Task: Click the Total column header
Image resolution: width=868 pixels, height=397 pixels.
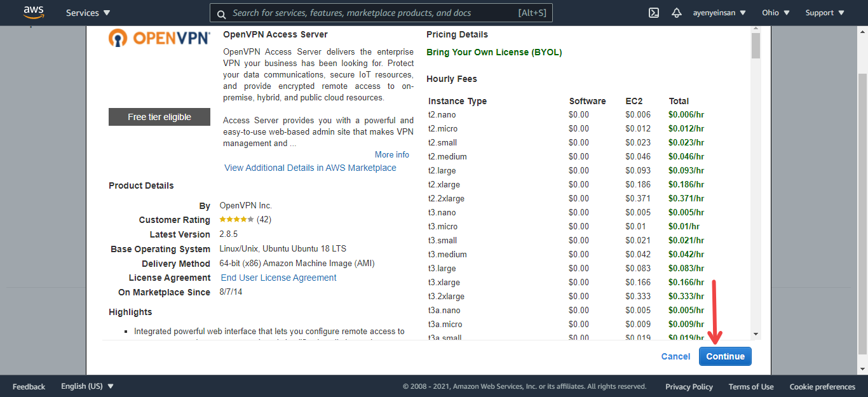Action: 679,101
